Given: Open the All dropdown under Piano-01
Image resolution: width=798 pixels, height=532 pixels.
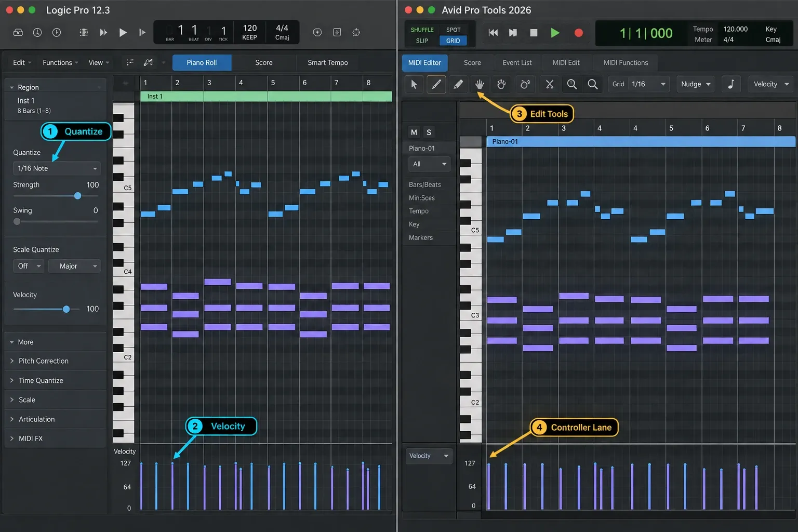Looking at the screenshot, I should point(429,164).
